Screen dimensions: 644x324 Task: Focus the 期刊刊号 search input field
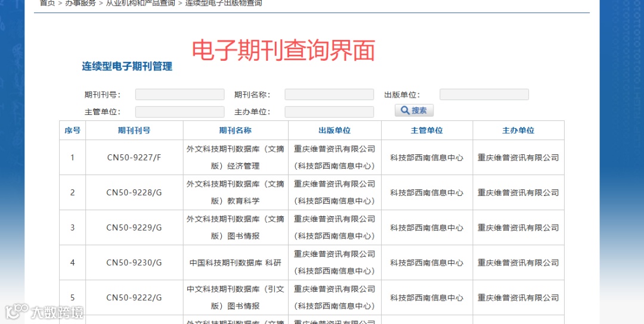coord(180,94)
